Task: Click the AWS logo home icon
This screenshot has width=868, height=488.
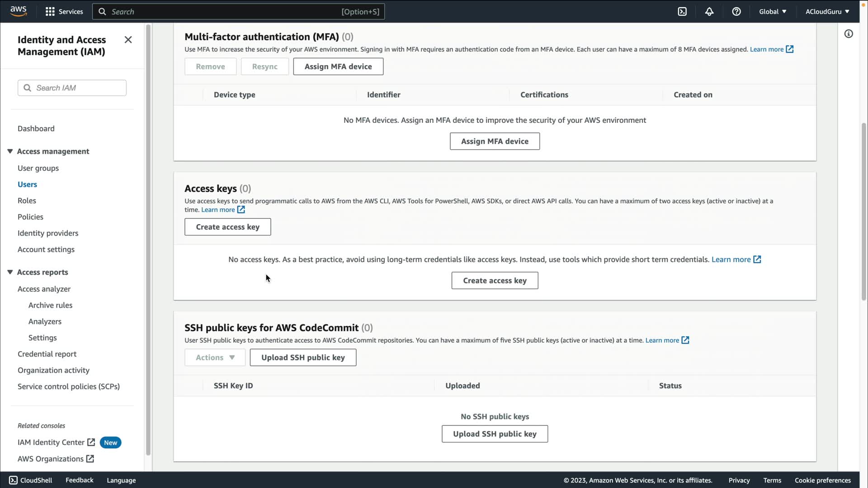Action: (x=18, y=11)
